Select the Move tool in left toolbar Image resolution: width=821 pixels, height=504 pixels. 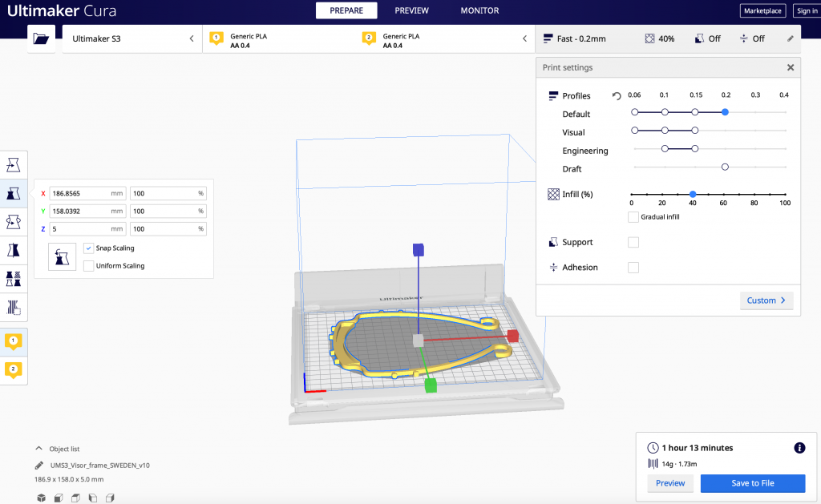click(x=14, y=165)
